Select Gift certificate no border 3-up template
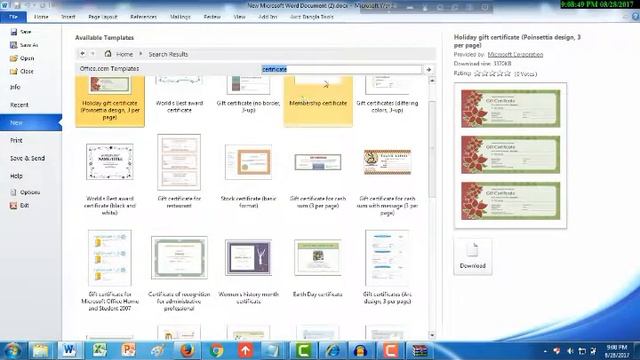This screenshot has width=640, height=360. point(248,95)
